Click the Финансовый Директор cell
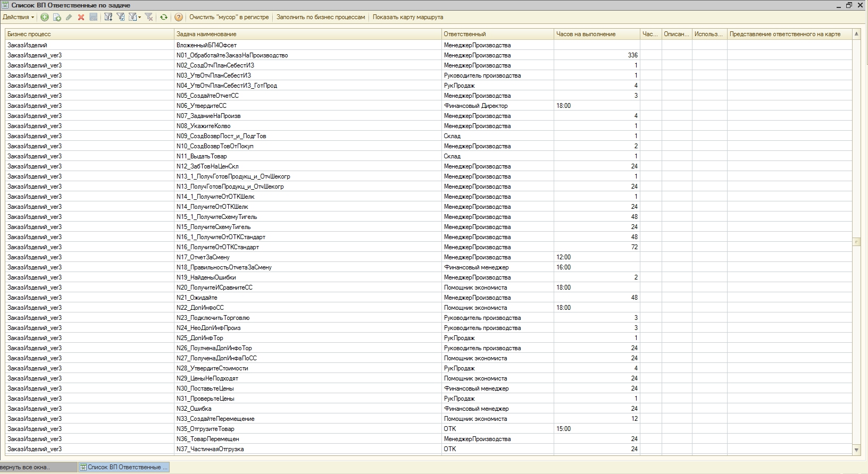 click(x=498, y=106)
